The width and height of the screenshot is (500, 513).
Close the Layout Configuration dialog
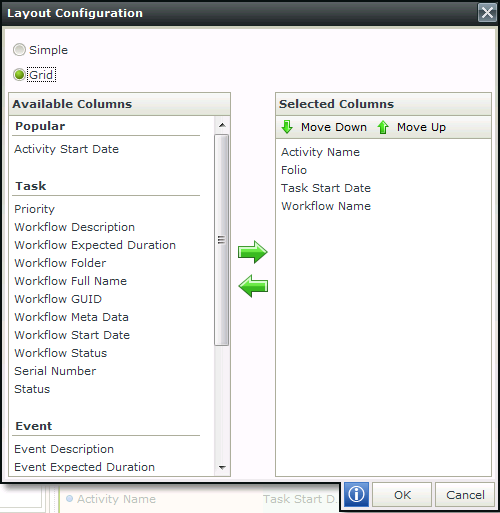487,13
